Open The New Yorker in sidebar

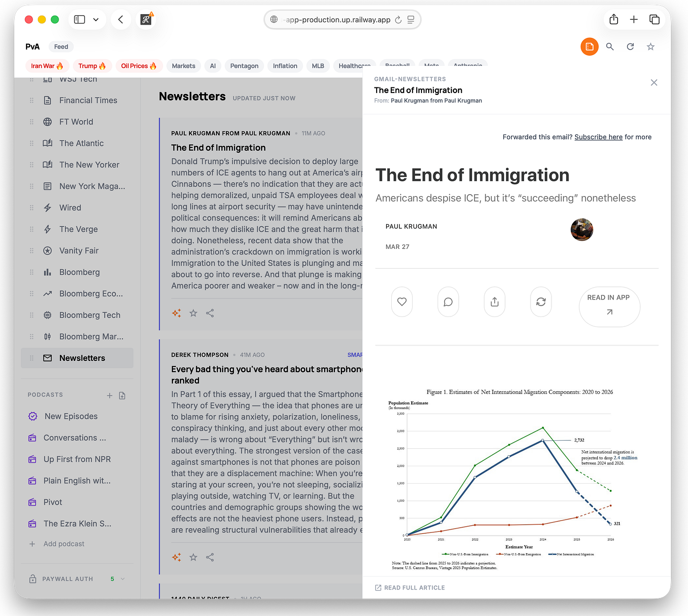[77, 165]
